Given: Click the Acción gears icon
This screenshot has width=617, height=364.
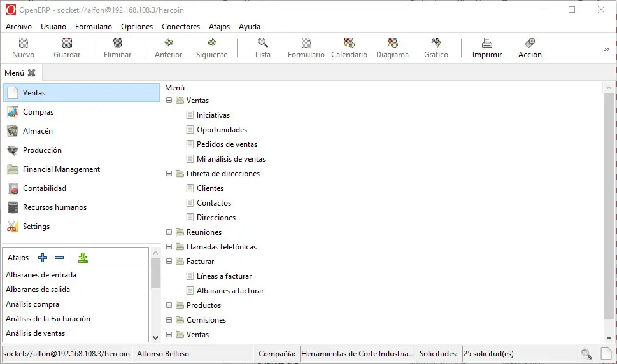Looking at the screenshot, I should point(530,43).
